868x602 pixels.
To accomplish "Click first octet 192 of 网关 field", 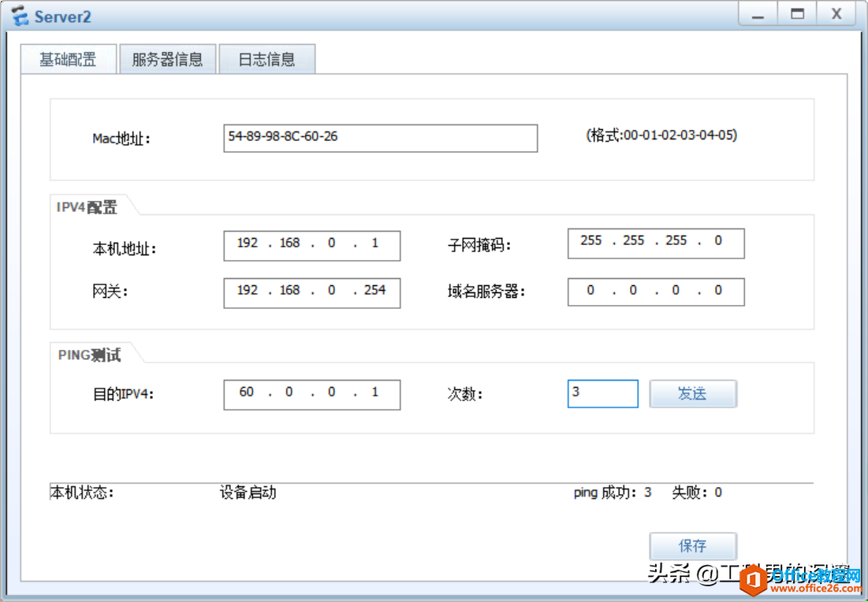I will (248, 291).
